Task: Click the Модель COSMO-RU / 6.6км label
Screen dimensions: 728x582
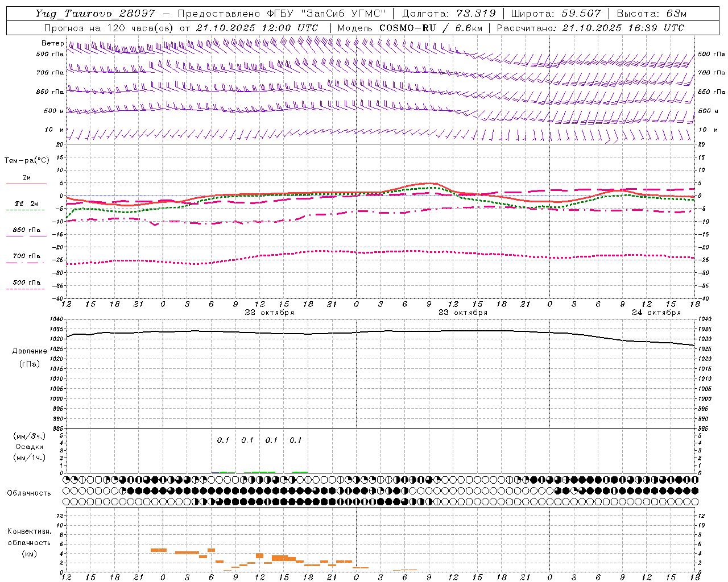Action: pyautogui.click(x=409, y=28)
